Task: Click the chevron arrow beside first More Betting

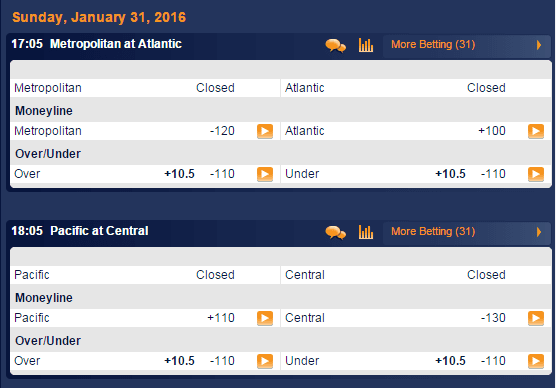Action: [539, 45]
